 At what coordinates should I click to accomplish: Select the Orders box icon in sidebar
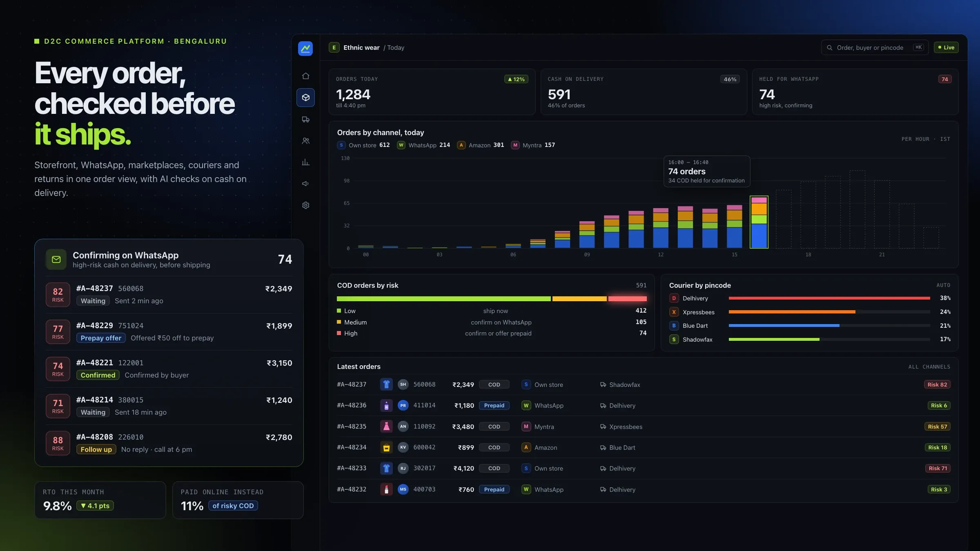[x=305, y=98]
